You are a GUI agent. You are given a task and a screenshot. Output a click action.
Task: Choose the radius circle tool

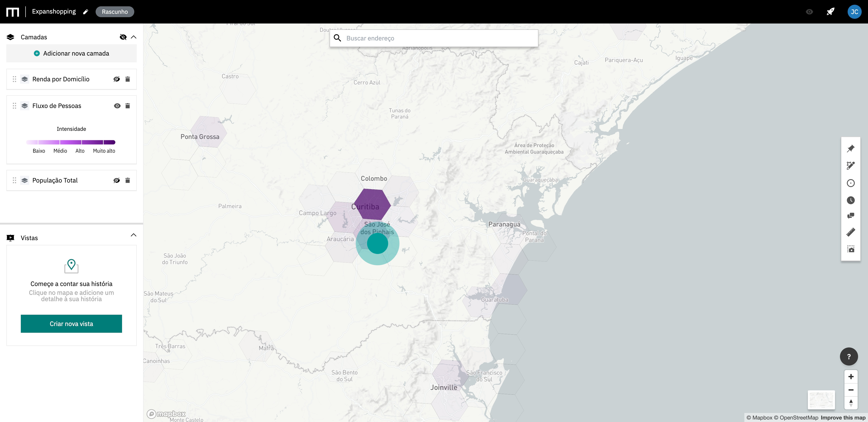(x=850, y=183)
